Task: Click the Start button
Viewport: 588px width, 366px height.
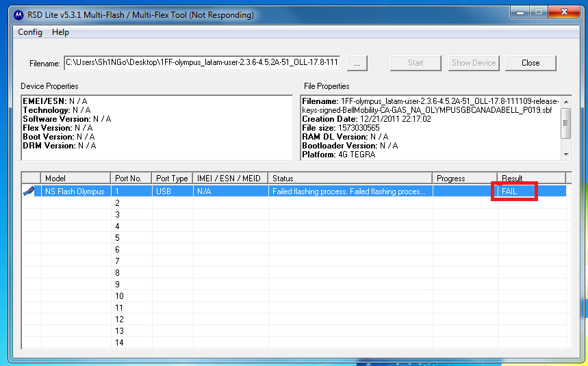Action: [416, 63]
